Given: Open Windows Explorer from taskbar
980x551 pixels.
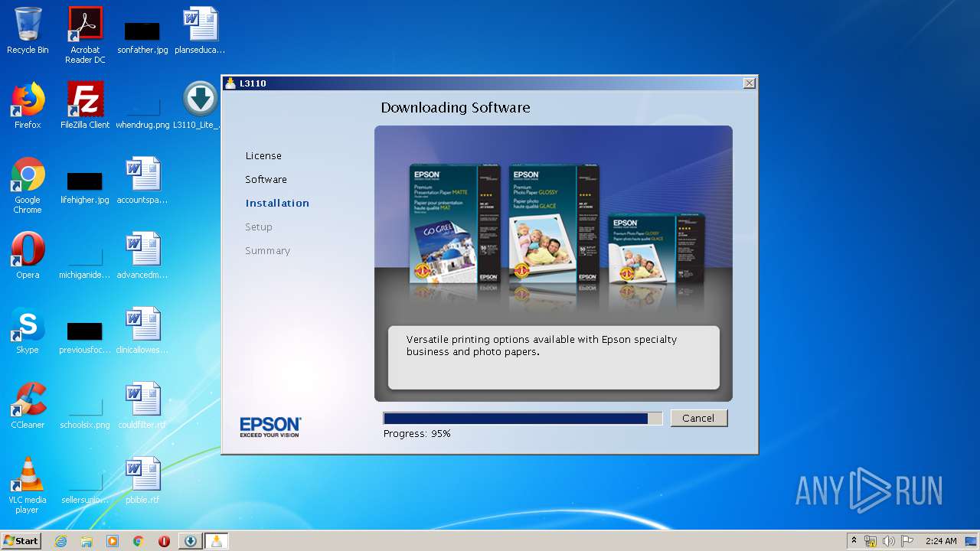Looking at the screenshot, I should pyautogui.click(x=87, y=541).
